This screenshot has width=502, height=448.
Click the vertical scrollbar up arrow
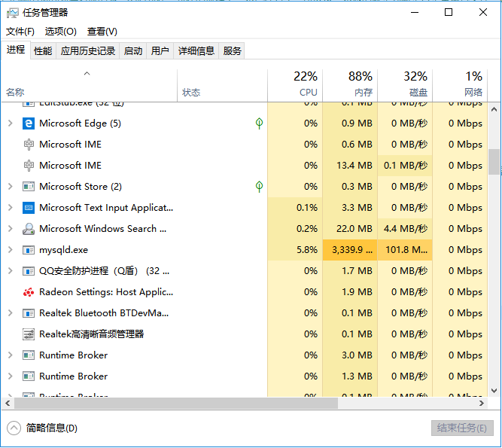(494, 109)
